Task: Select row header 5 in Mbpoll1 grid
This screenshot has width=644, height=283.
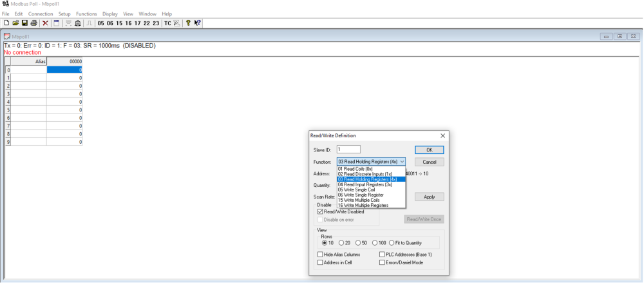Action: click(x=8, y=110)
